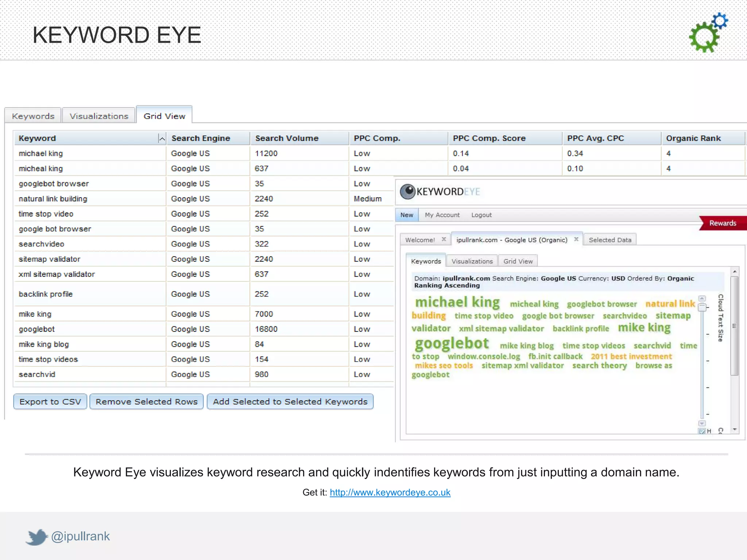Image resolution: width=747 pixels, height=560 pixels.
Task: Click the Cloud Text Size slider handle
Action: tap(702, 307)
